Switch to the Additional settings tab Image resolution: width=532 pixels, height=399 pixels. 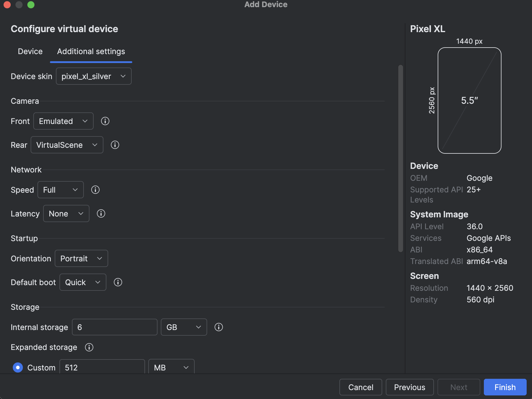[91, 51]
